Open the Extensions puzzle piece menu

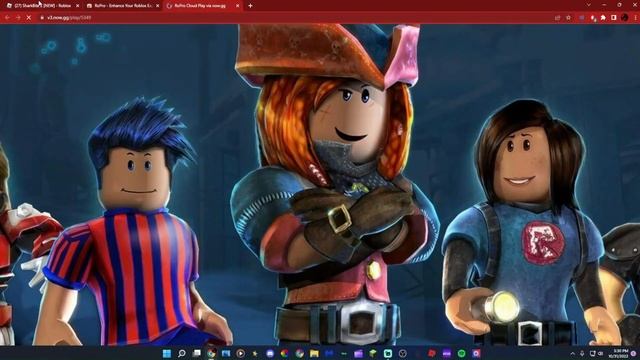tap(603, 18)
